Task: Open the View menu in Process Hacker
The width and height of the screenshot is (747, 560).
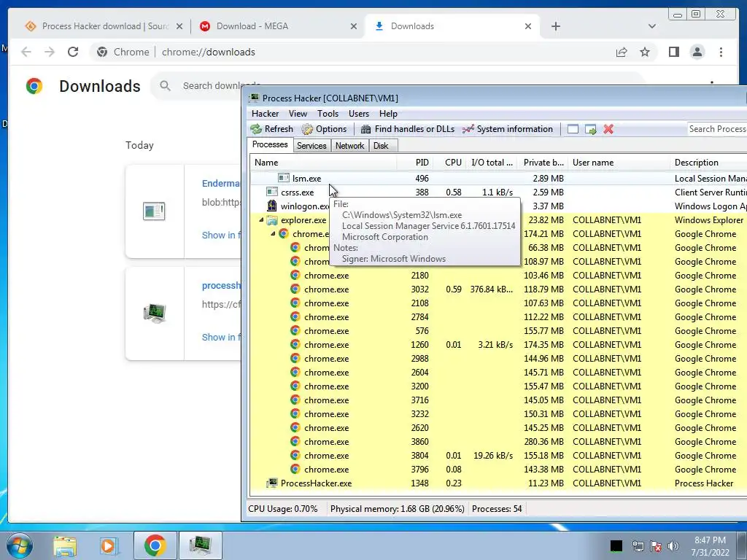Action: pos(298,114)
